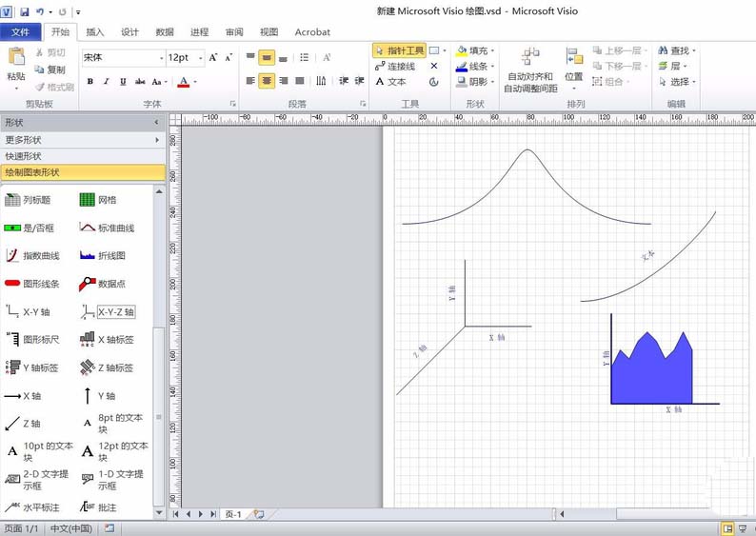756x536 pixels.
Task: Click the connection point X tool
Action: click(434, 66)
